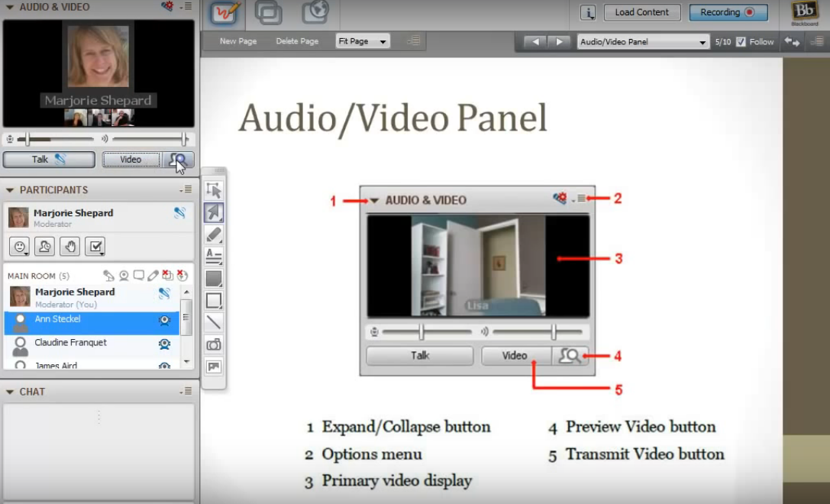The height and width of the screenshot is (504, 830).
Task: Switch to Application Sharing mode
Action: coord(268,13)
